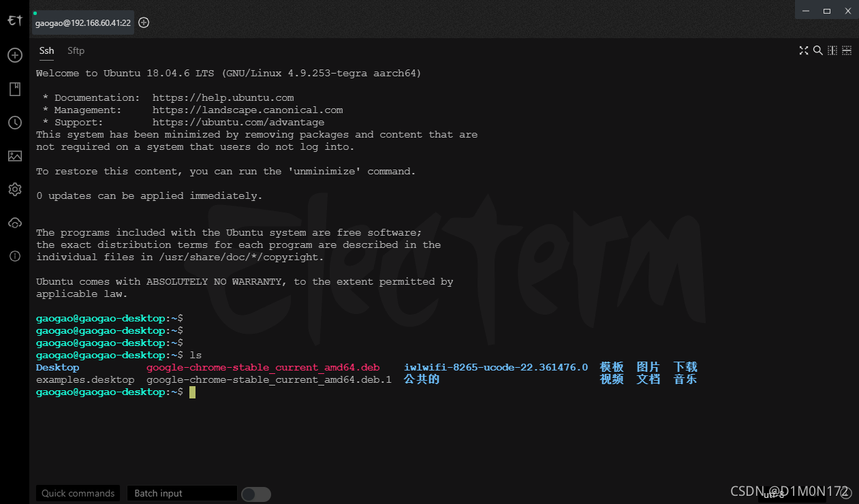Open Quick commands button
The image size is (859, 504).
(78, 493)
